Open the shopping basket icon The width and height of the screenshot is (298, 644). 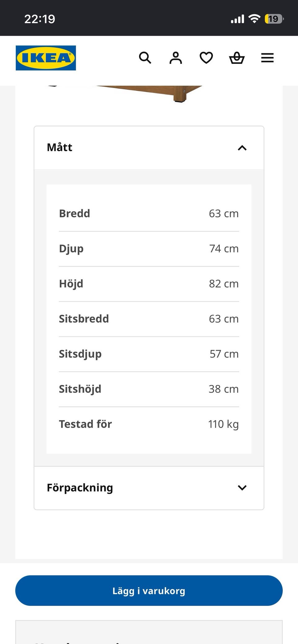pos(237,58)
